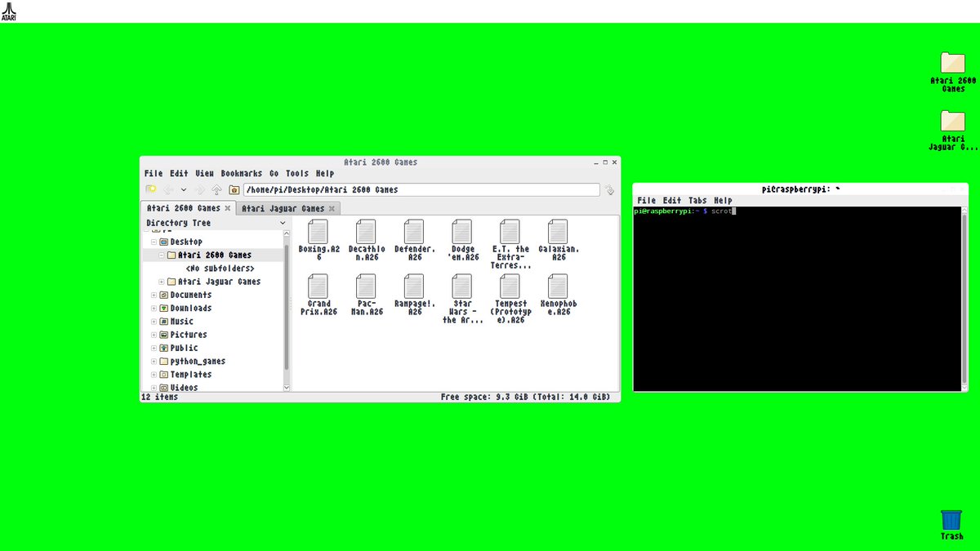Click the Trash icon on desktop
Image resolution: width=980 pixels, height=551 pixels.
coord(951,519)
